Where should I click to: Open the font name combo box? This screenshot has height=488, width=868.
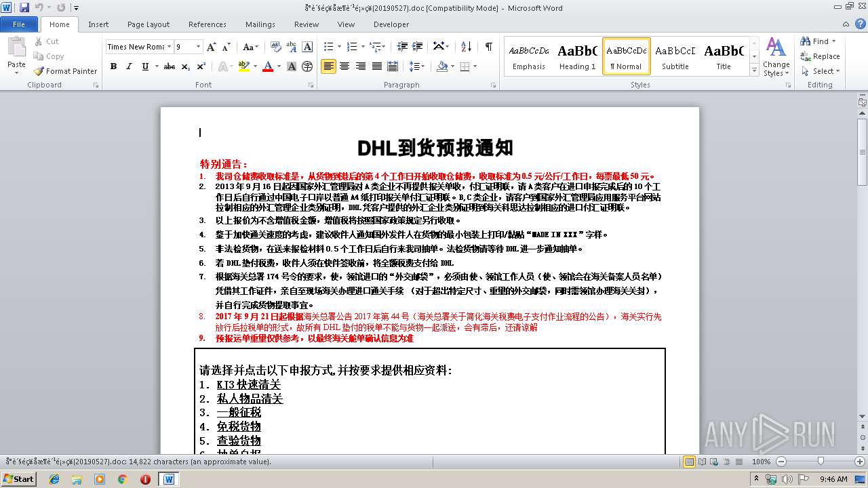click(138, 47)
